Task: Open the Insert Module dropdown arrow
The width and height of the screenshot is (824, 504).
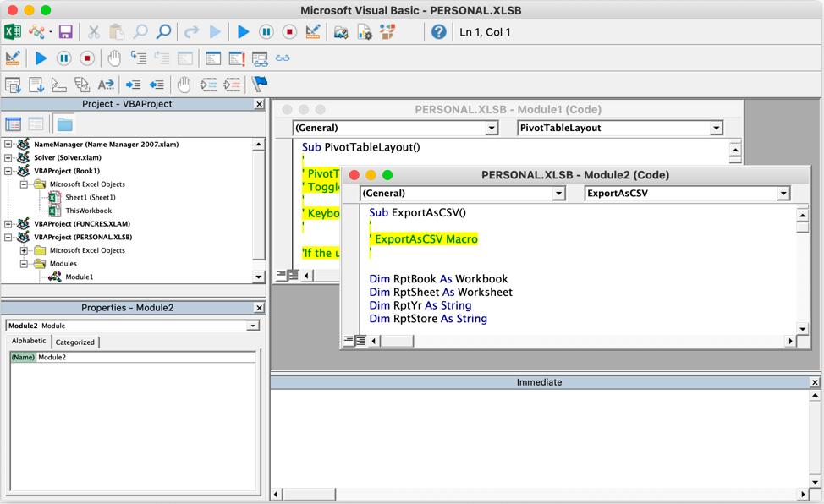Action: (x=51, y=32)
